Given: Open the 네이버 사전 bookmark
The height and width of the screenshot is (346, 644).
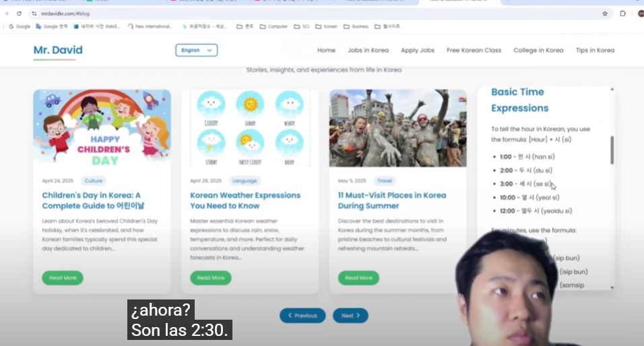Looking at the screenshot, I should coord(97,26).
